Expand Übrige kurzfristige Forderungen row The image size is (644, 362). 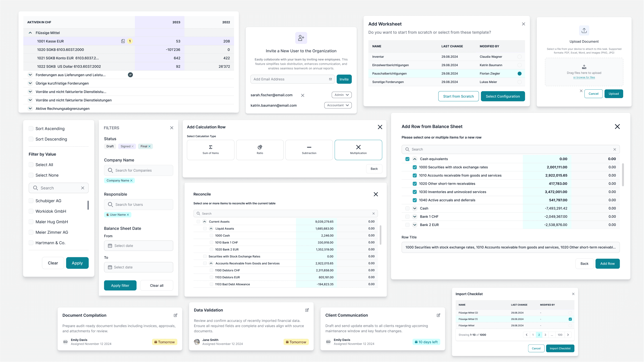click(x=30, y=83)
